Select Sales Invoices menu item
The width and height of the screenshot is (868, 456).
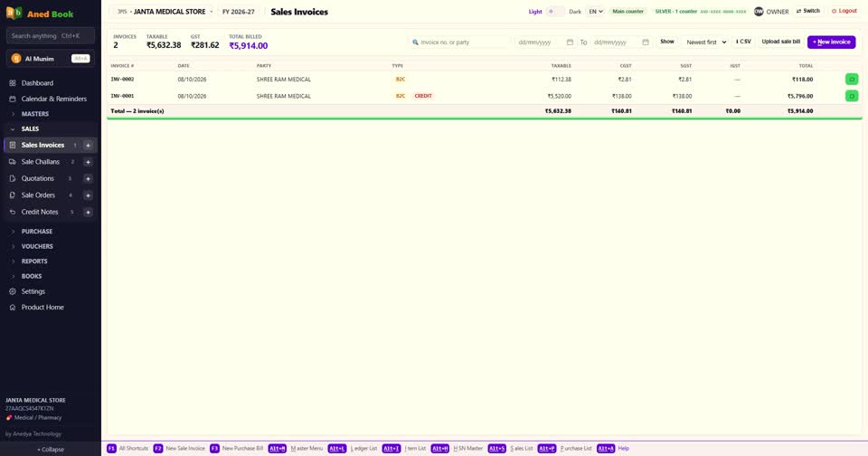coord(42,145)
